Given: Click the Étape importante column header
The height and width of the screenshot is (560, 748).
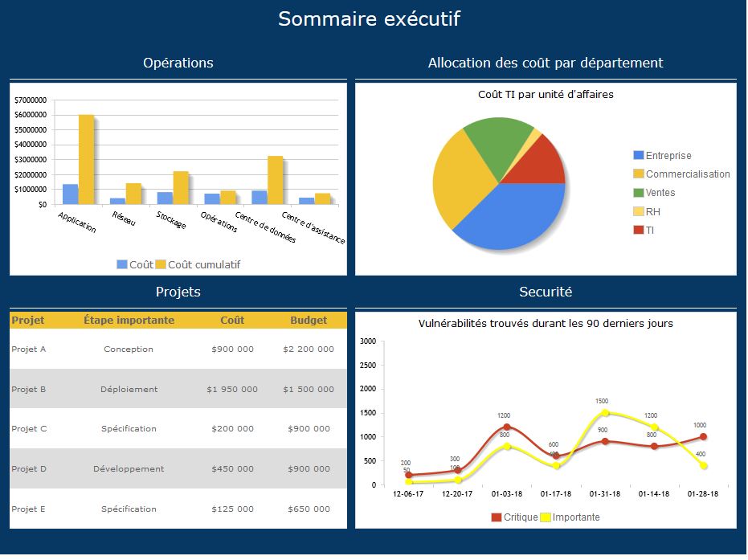Looking at the screenshot, I should 129,320.
